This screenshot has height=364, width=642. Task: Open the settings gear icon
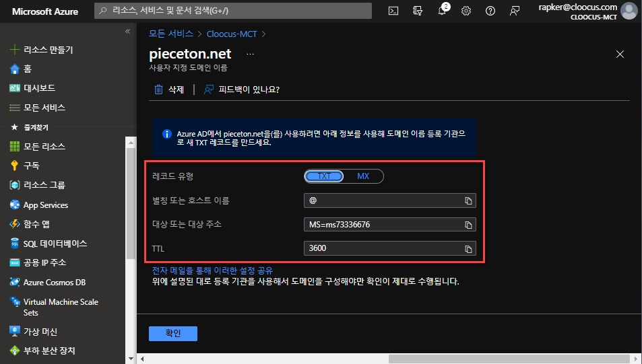click(x=466, y=11)
